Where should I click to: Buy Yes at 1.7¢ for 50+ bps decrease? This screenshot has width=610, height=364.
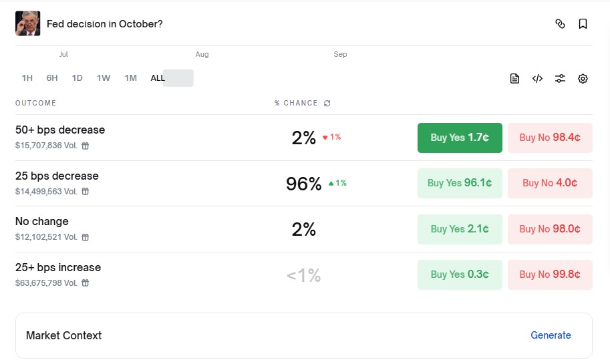460,138
